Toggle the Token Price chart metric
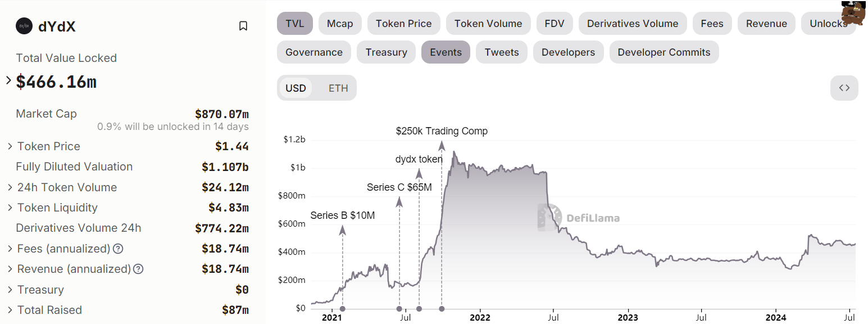This screenshot has width=868, height=324. (x=403, y=24)
